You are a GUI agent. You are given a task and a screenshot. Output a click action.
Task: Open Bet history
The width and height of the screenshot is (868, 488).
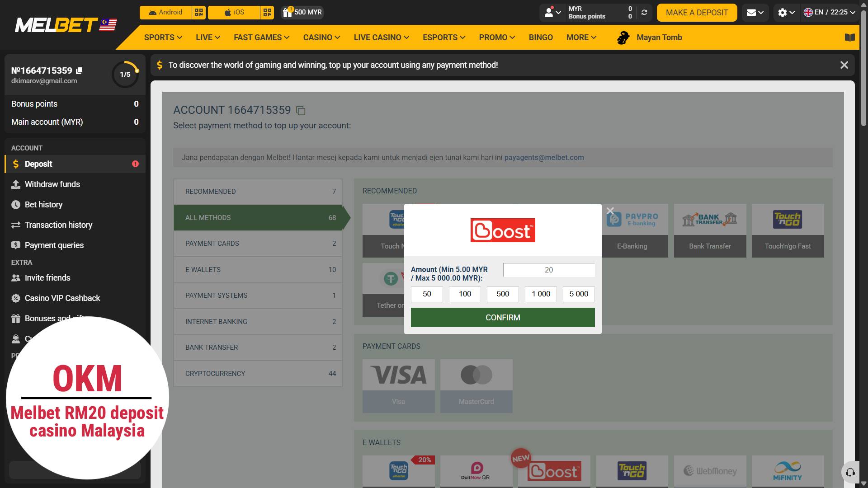click(75, 205)
